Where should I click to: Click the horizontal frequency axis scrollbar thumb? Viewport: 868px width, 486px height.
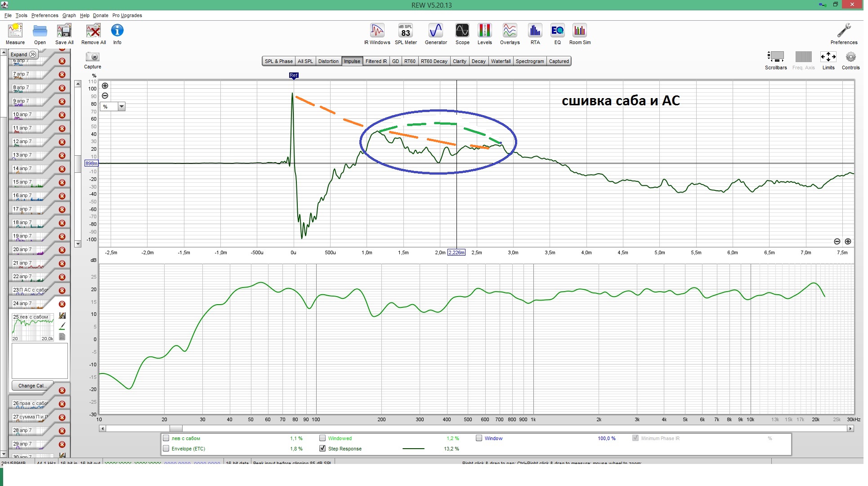(176, 429)
